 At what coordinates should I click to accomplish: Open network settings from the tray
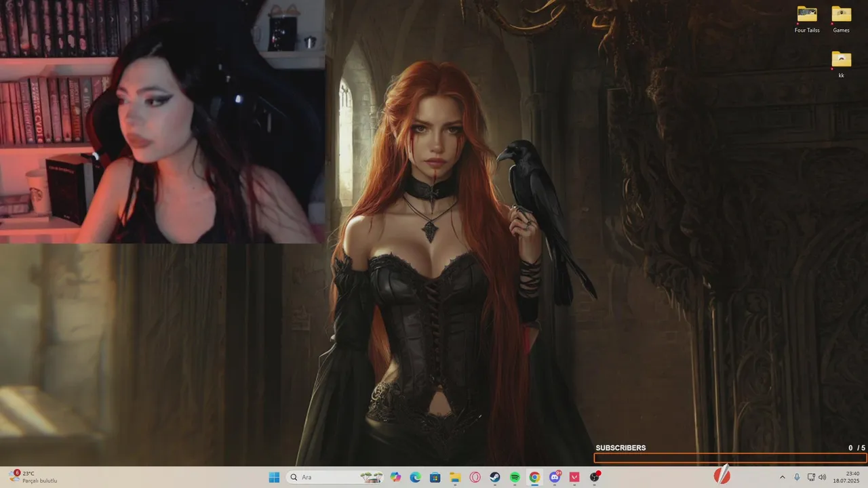[x=811, y=477]
